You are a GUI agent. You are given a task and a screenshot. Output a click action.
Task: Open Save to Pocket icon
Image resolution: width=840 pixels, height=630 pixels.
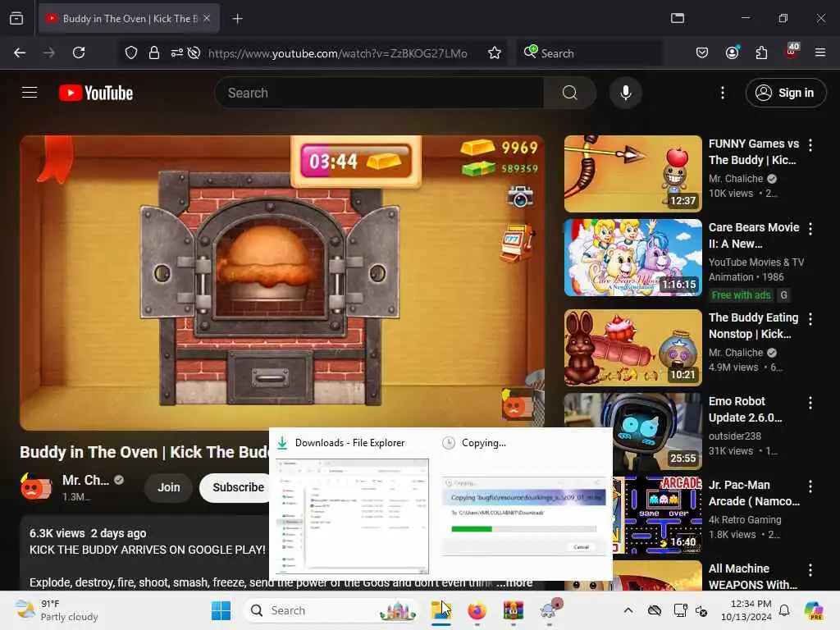coord(702,52)
